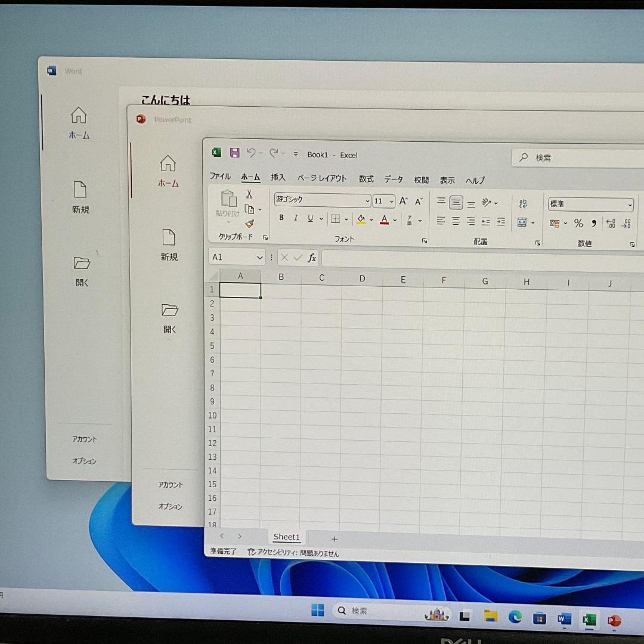The height and width of the screenshot is (644, 644).
Task: Click the Comma Style icon
Action: point(593,224)
